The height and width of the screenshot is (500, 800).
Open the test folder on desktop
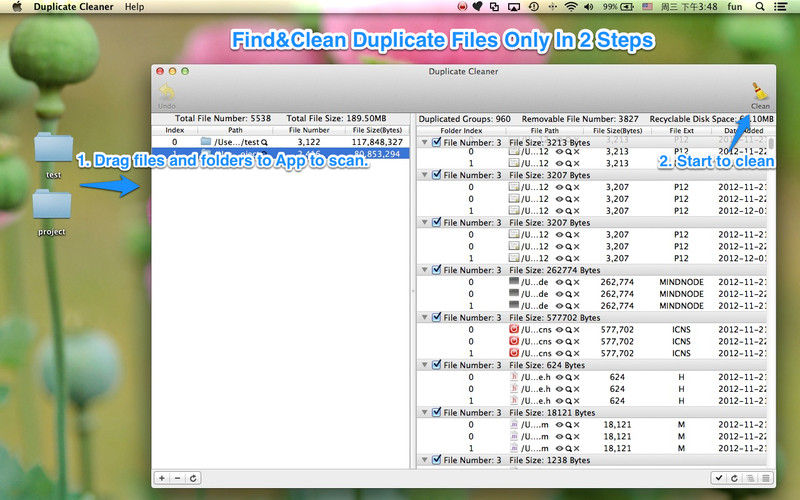(x=53, y=148)
